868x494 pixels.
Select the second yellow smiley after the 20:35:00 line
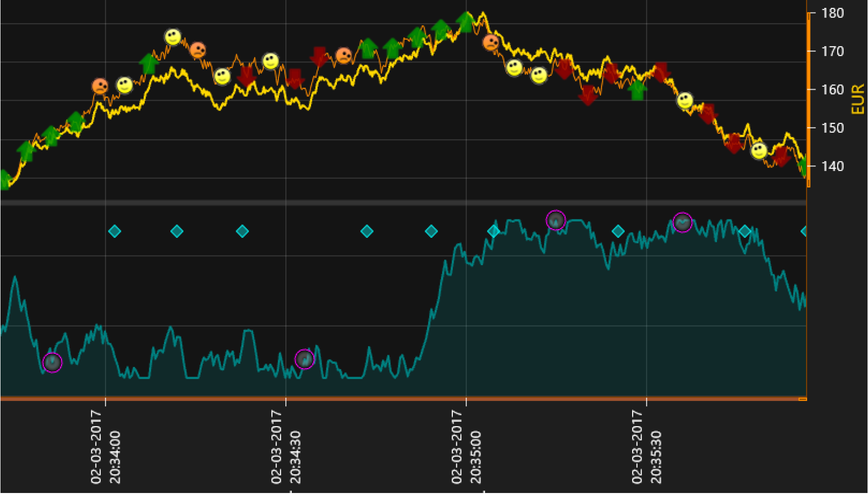(539, 75)
